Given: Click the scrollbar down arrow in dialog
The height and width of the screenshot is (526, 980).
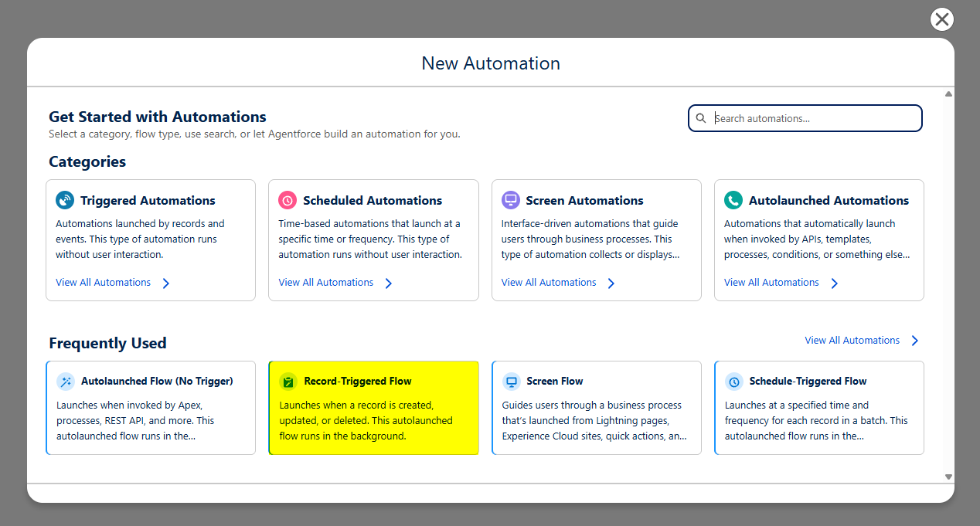Looking at the screenshot, I should (948, 477).
